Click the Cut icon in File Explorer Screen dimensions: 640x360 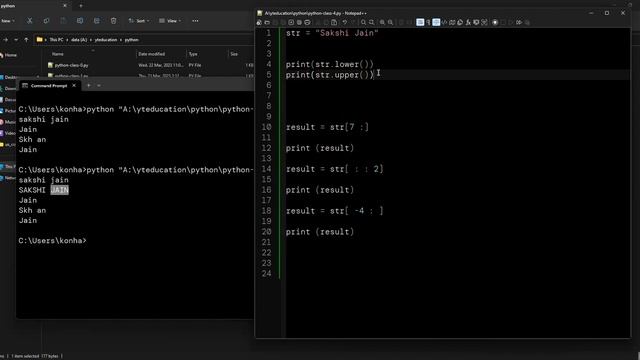(29, 20)
